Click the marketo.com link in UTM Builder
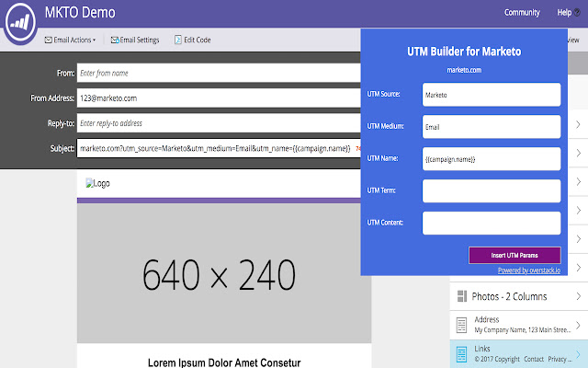The image size is (588, 368). (x=464, y=70)
